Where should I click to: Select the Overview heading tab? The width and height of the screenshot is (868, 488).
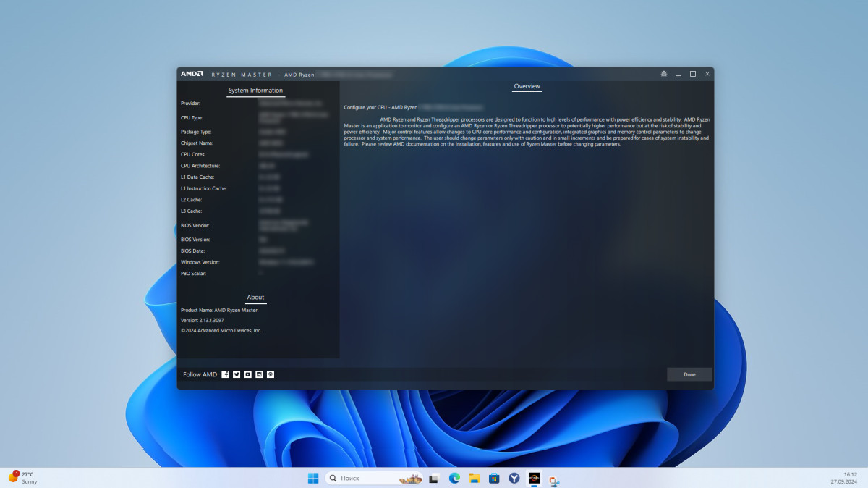527,86
